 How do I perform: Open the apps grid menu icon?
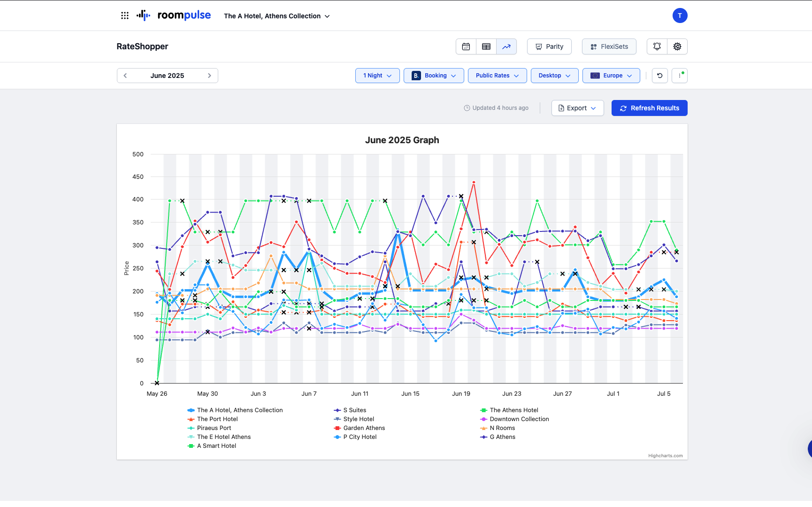coord(124,15)
